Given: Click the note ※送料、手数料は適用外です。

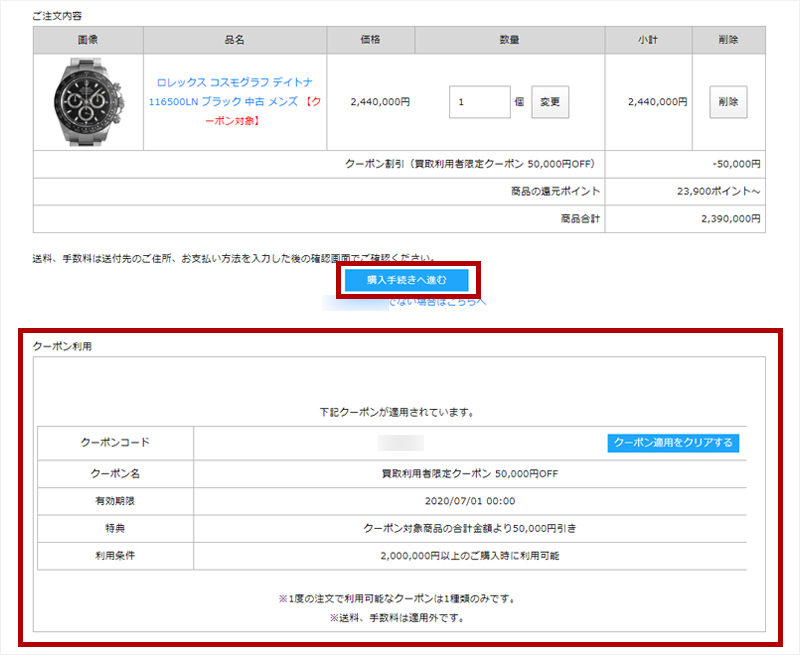Looking at the screenshot, I should (x=398, y=618).
